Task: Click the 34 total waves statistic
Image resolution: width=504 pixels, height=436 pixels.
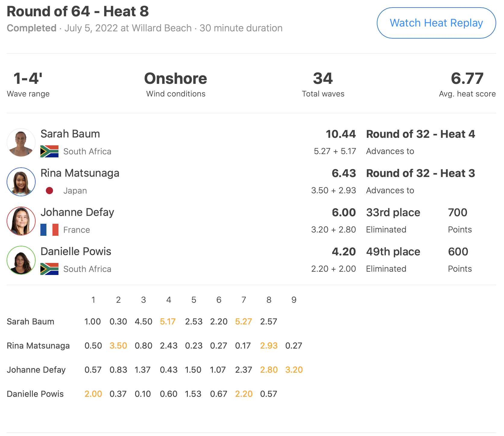Action: [323, 78]
